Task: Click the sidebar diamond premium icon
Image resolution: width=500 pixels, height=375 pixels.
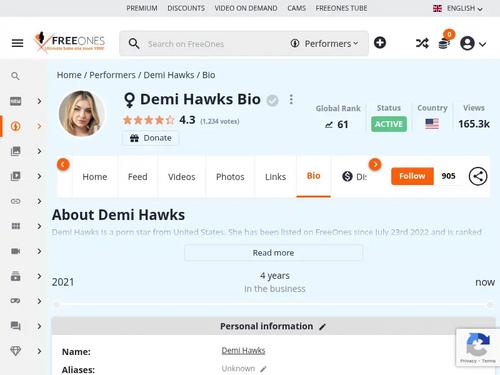Action: (16, 351)
